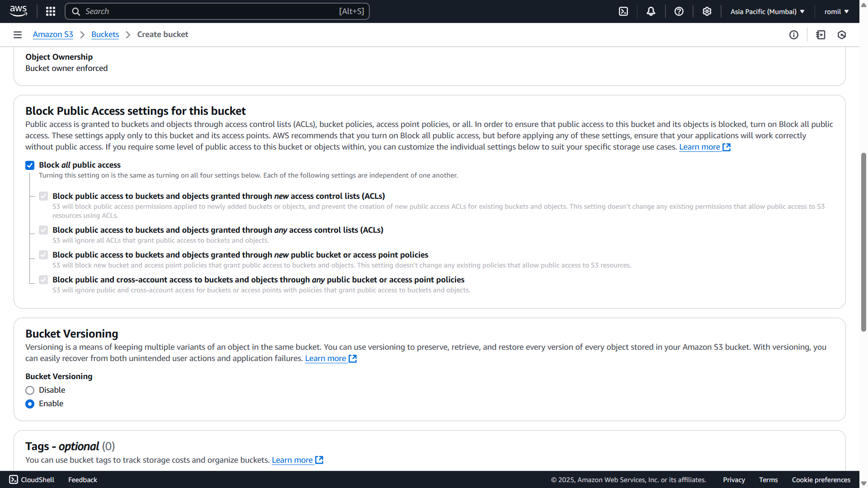Toggle block public access via any ACLs checkbox

click(43, 230)
